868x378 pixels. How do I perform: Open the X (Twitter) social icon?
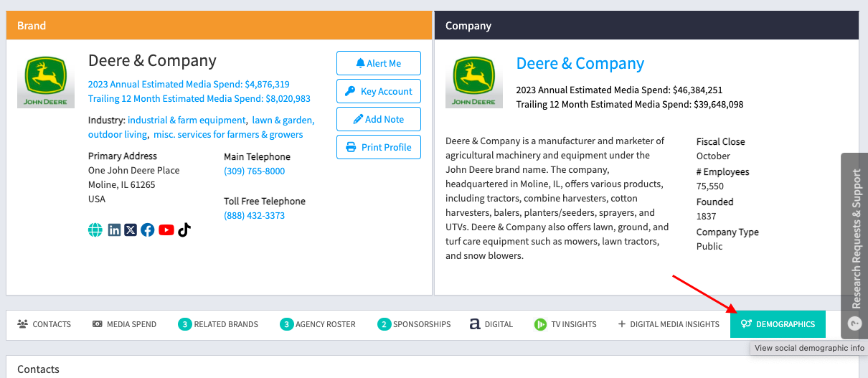(131, 230)
